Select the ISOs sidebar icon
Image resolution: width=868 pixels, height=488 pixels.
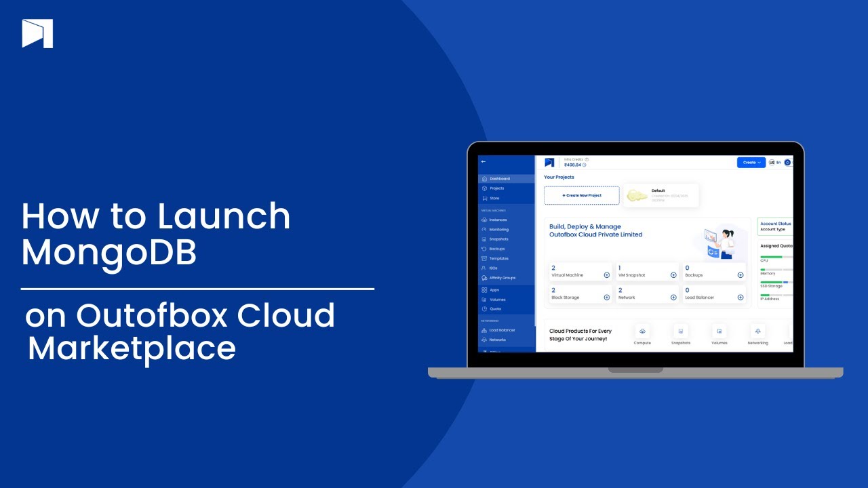click(495, 268)
